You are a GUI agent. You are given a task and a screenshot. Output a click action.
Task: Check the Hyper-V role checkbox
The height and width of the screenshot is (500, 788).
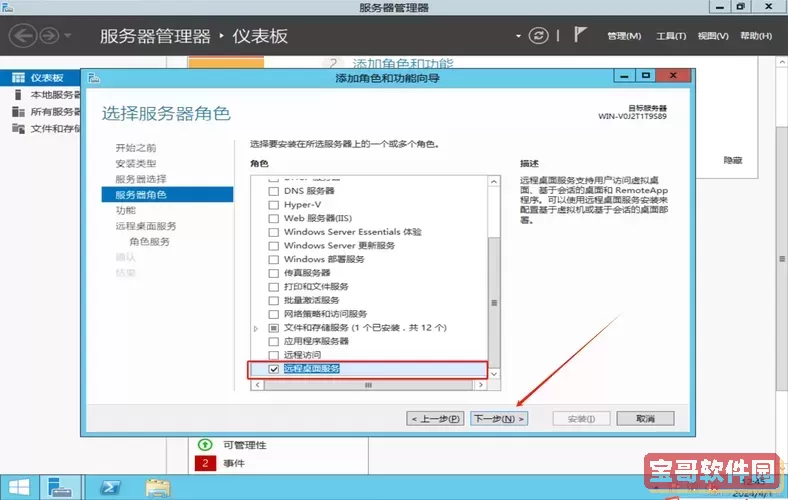click(x=274, y=204)
